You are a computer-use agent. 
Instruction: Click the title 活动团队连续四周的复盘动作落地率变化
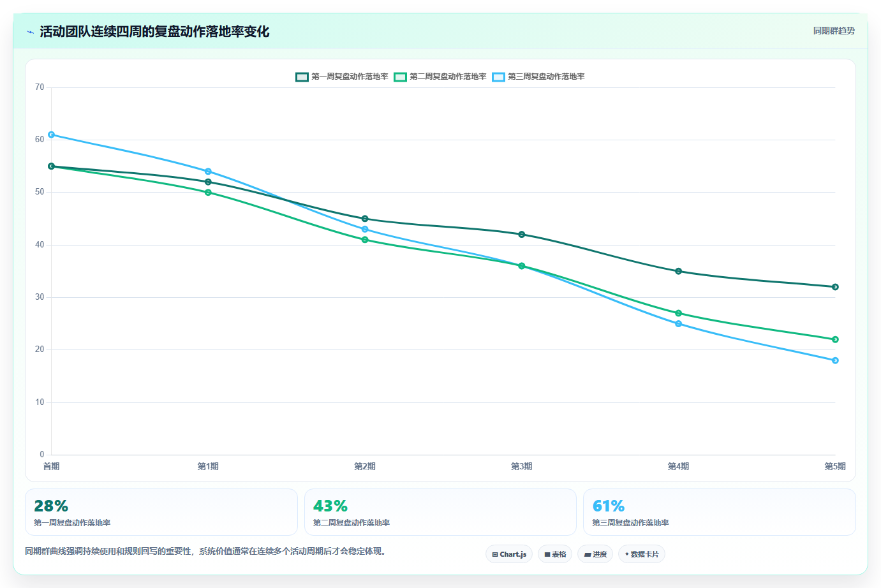(154, 31)
